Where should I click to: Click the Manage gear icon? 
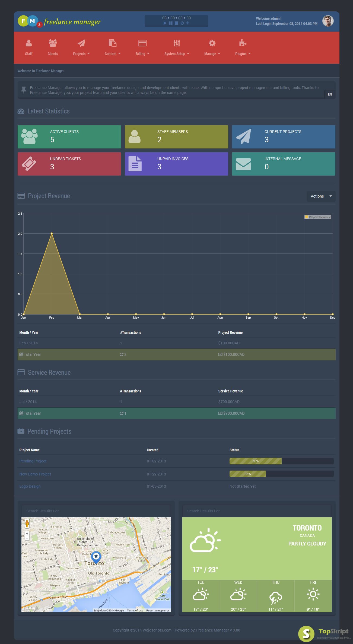coord(212,43)
